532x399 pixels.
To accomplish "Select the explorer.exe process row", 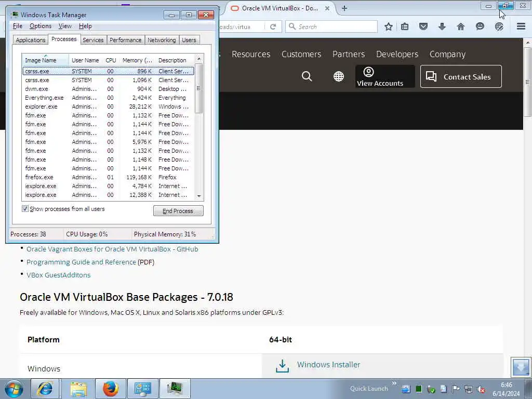I will [x=108, y=107].
